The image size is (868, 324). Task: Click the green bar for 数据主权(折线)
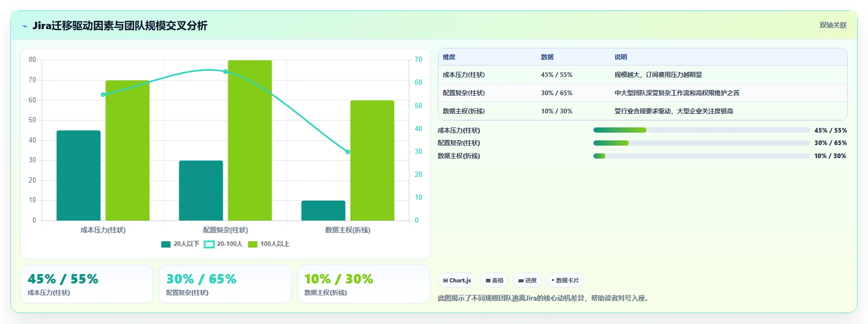[x=372, y=160]
